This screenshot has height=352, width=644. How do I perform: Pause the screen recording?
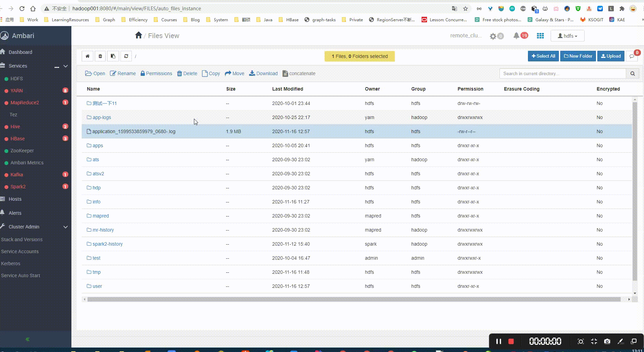499,341
